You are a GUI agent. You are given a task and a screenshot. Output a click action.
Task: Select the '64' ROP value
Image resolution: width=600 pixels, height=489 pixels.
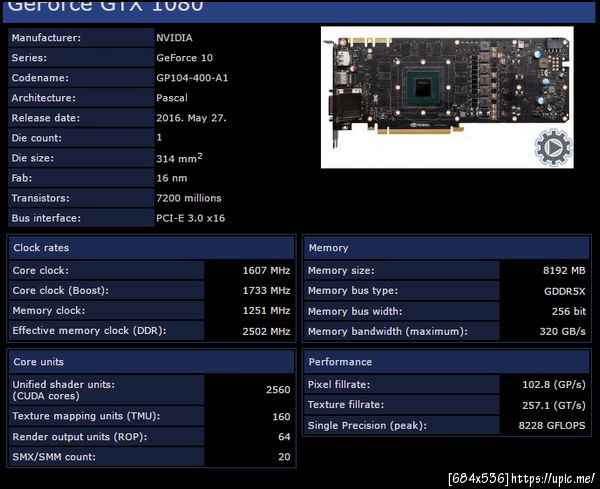pyautogui.click(x=284, y=437)
